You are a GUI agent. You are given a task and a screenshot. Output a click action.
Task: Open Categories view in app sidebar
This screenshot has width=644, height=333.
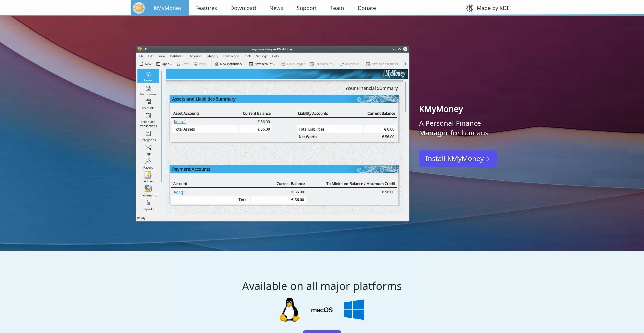(148, 136)
